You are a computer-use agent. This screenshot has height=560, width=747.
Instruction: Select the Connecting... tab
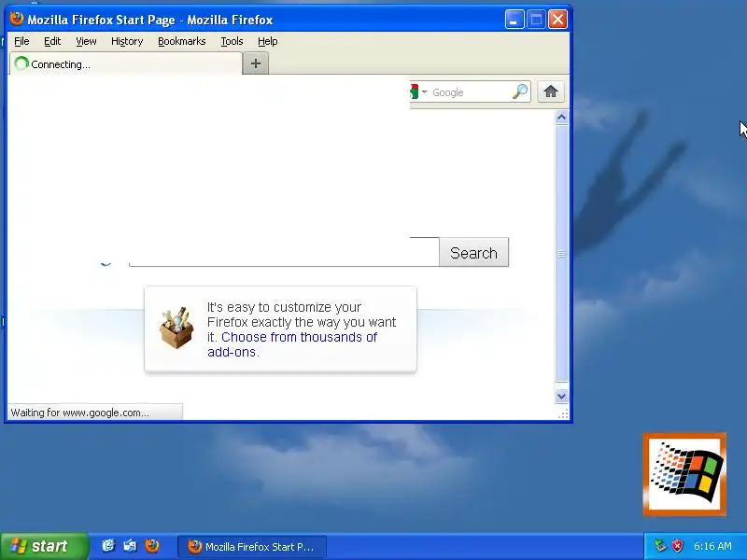[126, 63]
